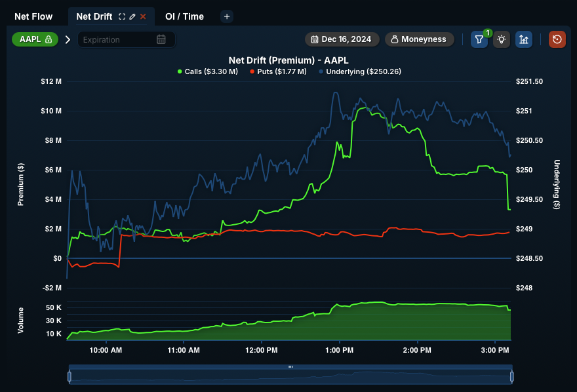Click the Volume axis title
The image size is (577, 392).
coord(20,321)
